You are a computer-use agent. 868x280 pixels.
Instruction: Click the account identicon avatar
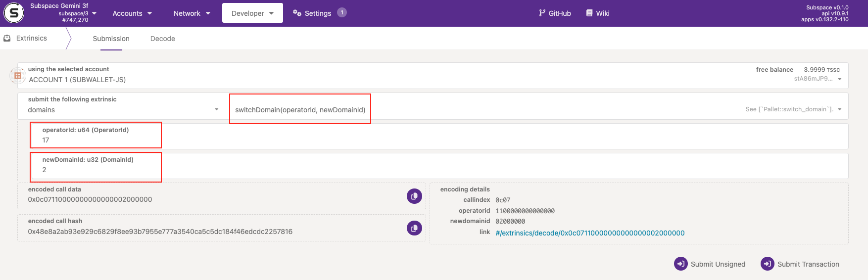[x=18, y=76]
